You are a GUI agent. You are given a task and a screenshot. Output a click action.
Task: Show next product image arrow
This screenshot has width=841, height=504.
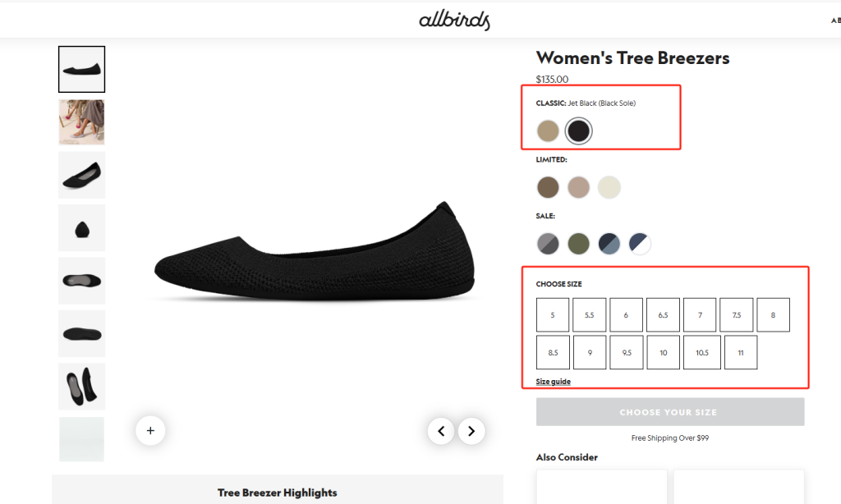click(x=471, y=430)
